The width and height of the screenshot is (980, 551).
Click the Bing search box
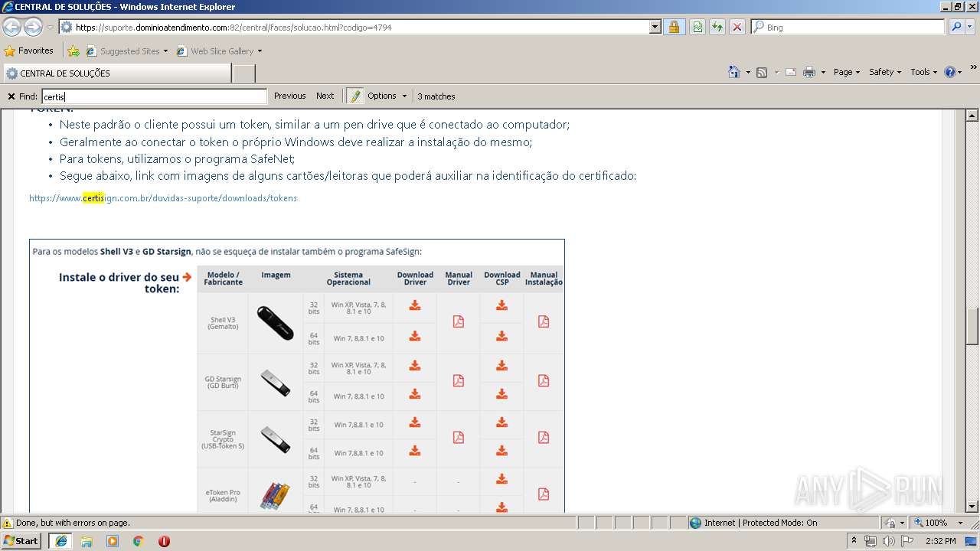848,27
